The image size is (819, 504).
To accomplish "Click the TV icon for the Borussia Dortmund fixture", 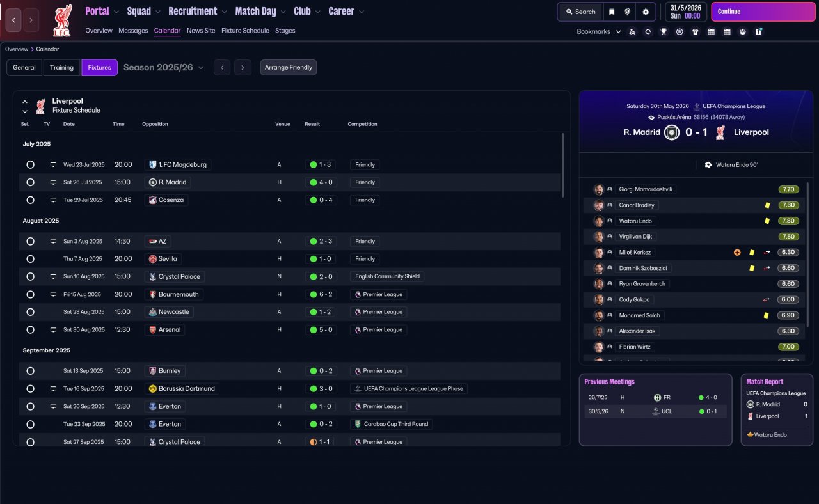I will [54, 388].
